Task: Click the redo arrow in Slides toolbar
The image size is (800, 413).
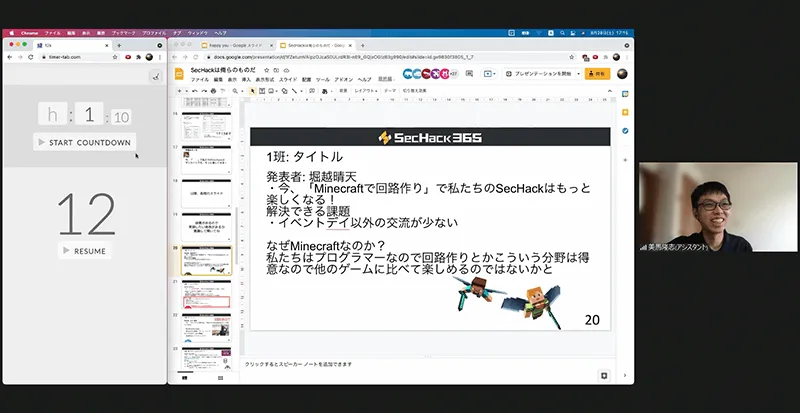Action: click(x=204, y=91)
